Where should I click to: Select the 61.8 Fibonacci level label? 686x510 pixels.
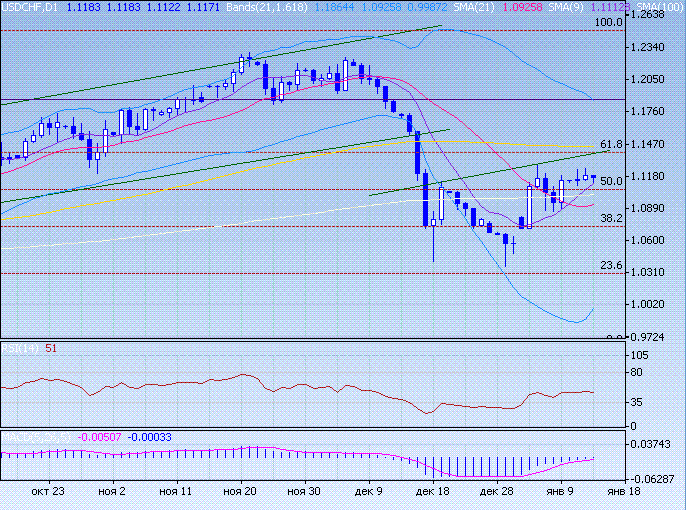(x=612, y=144)
